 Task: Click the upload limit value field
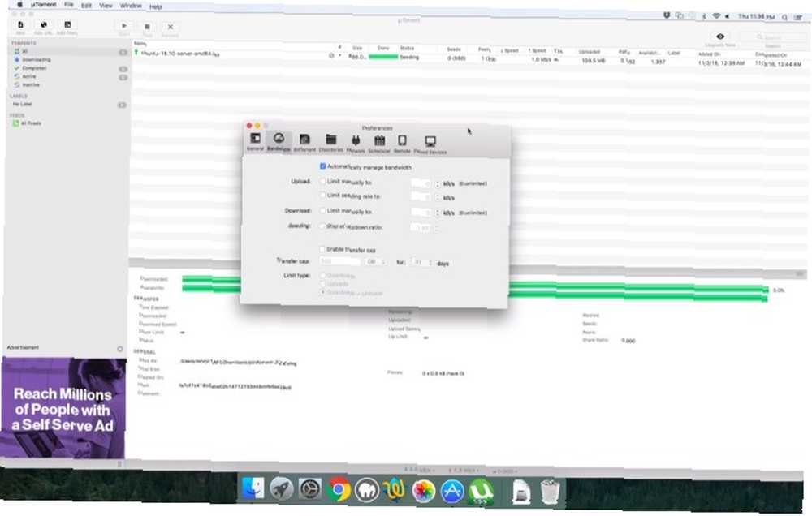[421, 183]
